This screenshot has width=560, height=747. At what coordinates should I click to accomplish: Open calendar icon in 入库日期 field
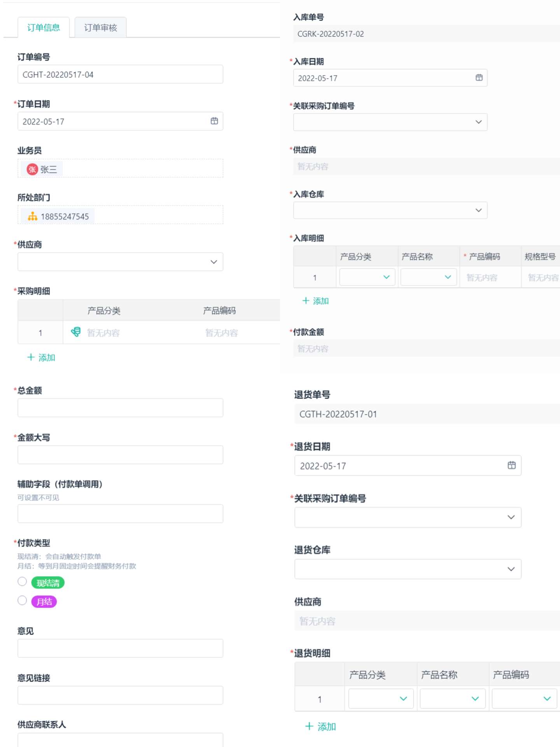(479, 77)
